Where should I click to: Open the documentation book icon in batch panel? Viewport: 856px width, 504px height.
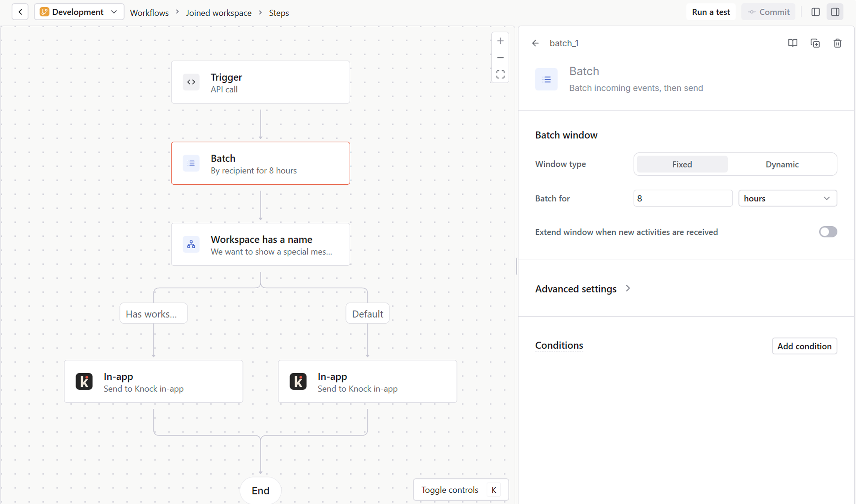793,43
